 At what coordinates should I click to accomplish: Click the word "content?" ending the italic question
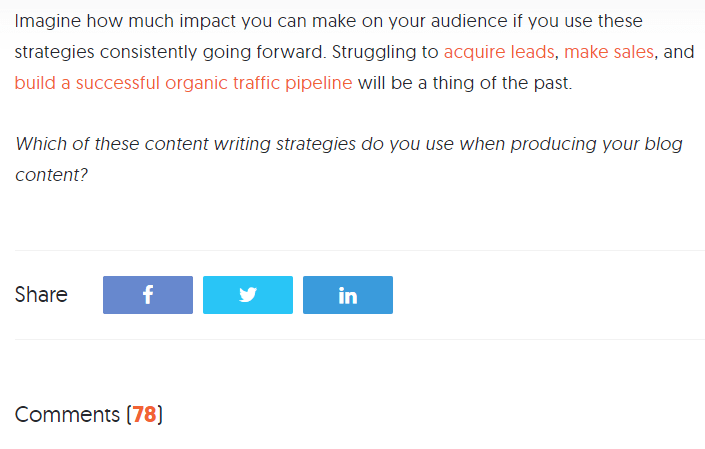[x=51, y=175]
